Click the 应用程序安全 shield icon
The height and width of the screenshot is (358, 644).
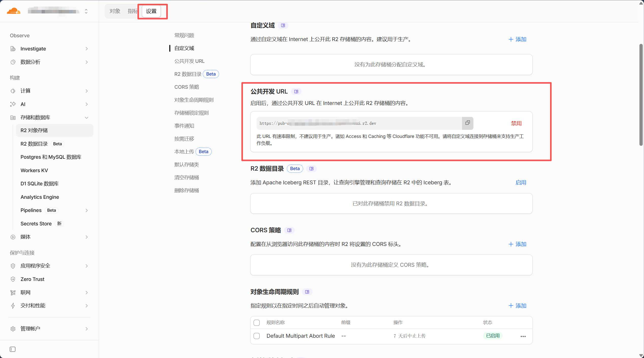(x=13, y=266)
